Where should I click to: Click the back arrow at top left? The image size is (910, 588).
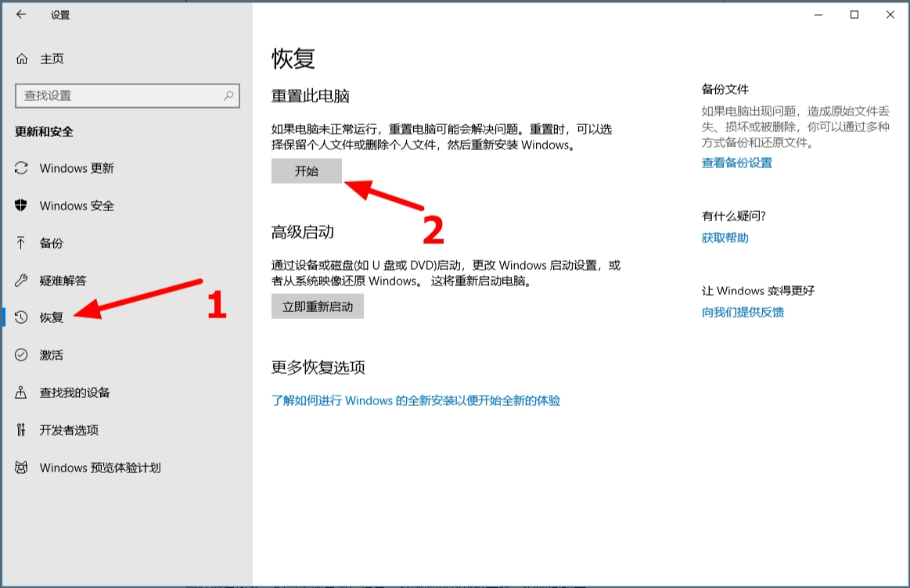[20, 14]
